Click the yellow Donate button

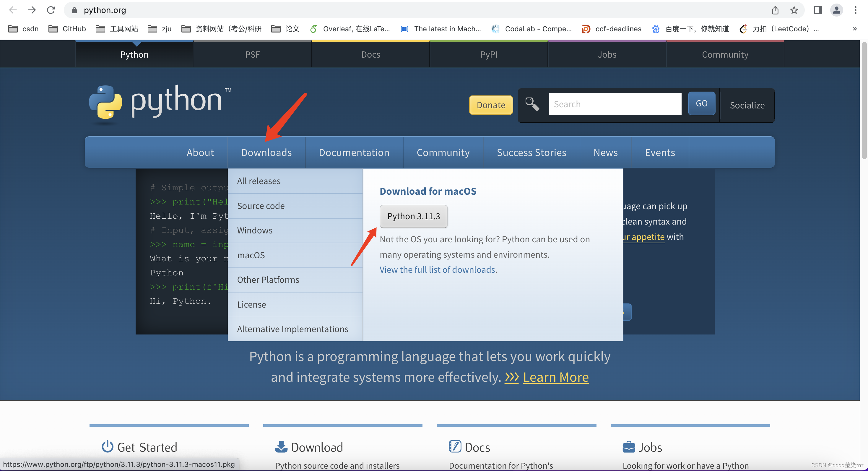[x=491, y=105]
